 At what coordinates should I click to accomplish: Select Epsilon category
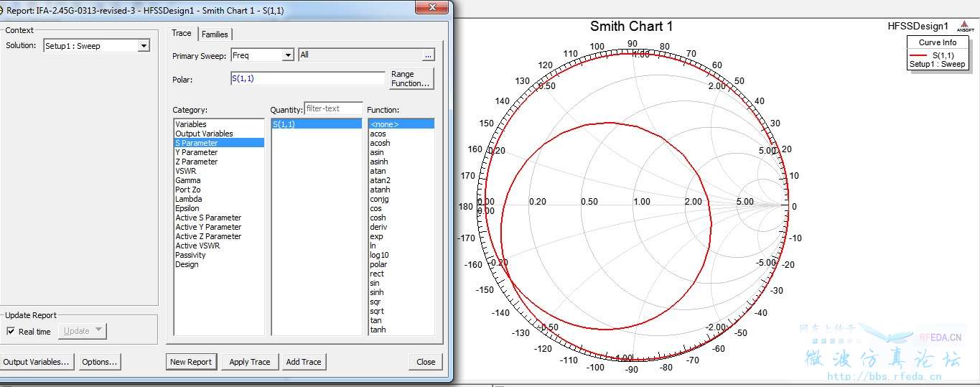click(219, 208)
